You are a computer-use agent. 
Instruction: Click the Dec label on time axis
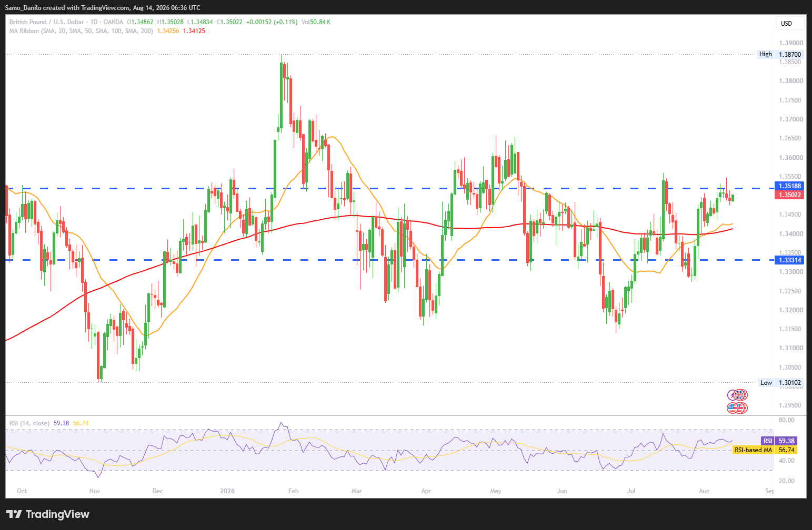158,491
